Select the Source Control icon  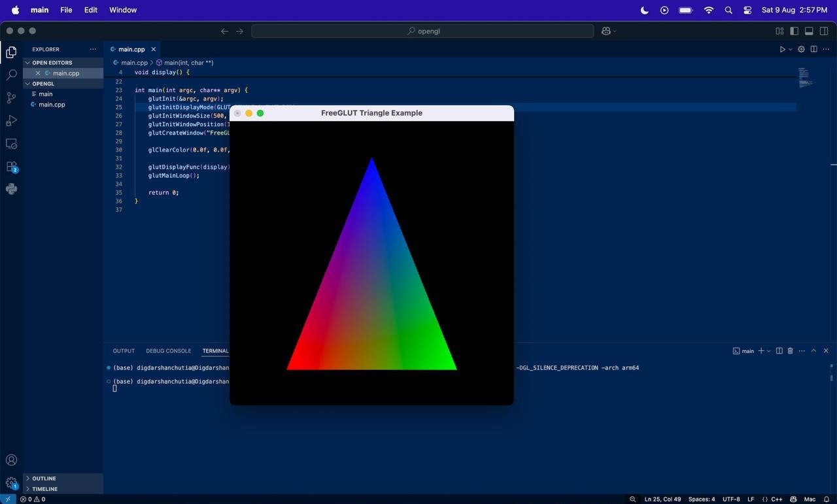click(x=11, y=97)
